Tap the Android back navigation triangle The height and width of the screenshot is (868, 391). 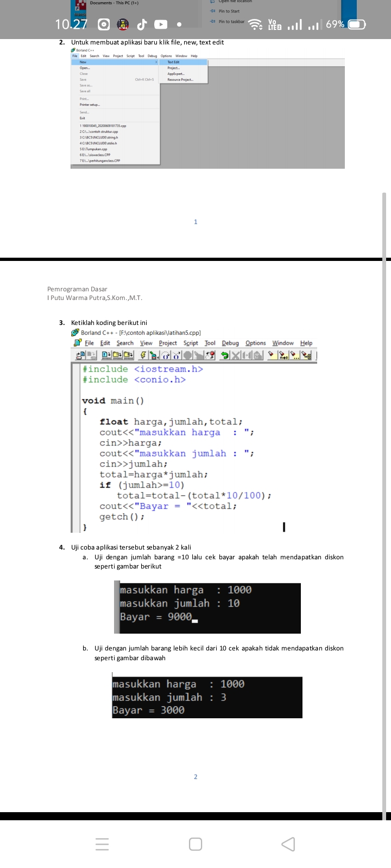coord(289,844)
